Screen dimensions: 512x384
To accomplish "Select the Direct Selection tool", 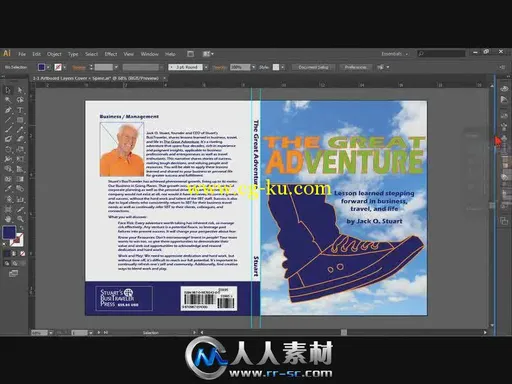I will tap(20, 90).
